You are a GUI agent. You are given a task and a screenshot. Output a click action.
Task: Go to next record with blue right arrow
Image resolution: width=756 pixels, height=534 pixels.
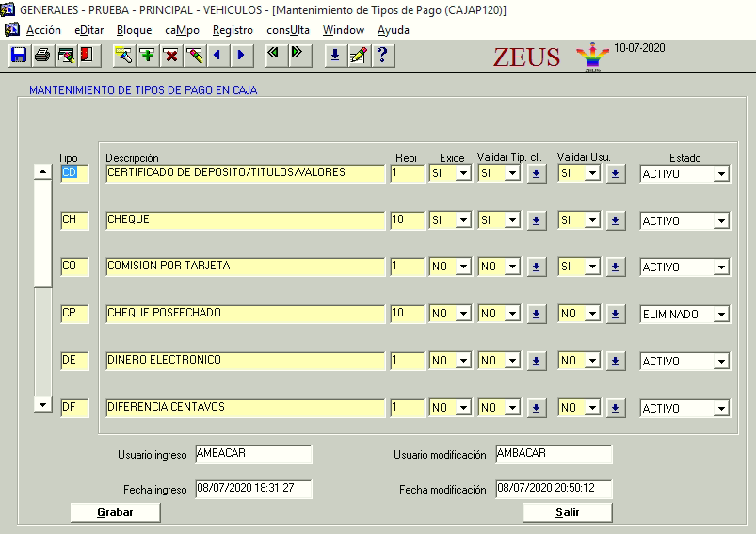pos(241,56)
